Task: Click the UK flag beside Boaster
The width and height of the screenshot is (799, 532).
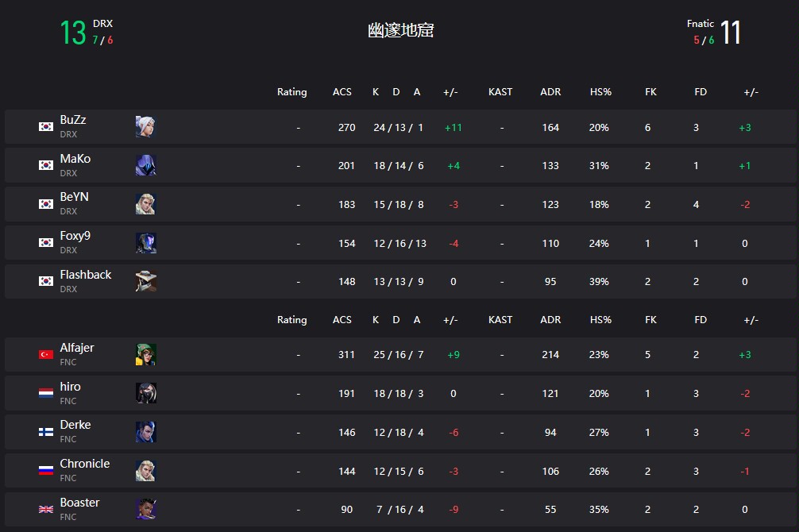Action: (x=46, y=509)
